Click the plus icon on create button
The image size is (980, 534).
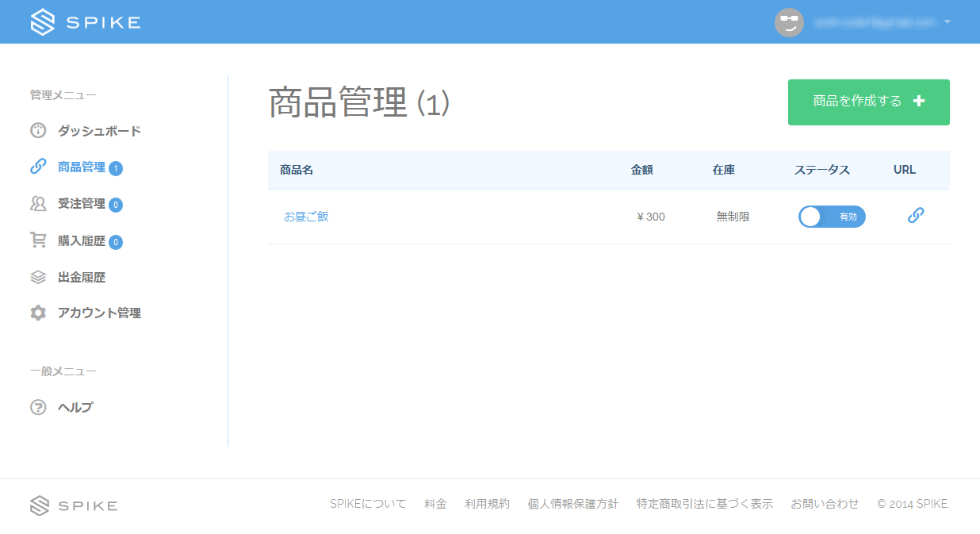click(919, 102)
